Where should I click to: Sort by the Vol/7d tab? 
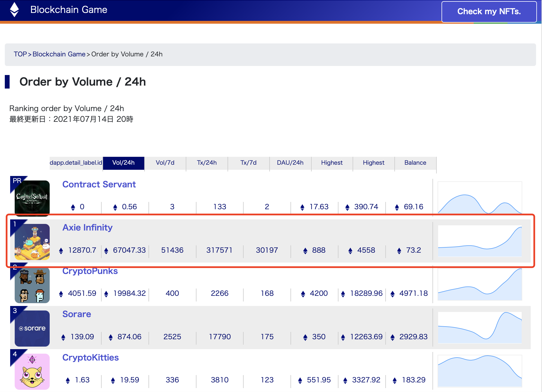(165, 163)
